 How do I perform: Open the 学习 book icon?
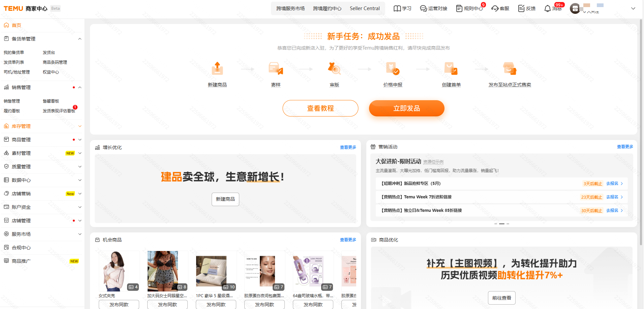pos(397,8)
